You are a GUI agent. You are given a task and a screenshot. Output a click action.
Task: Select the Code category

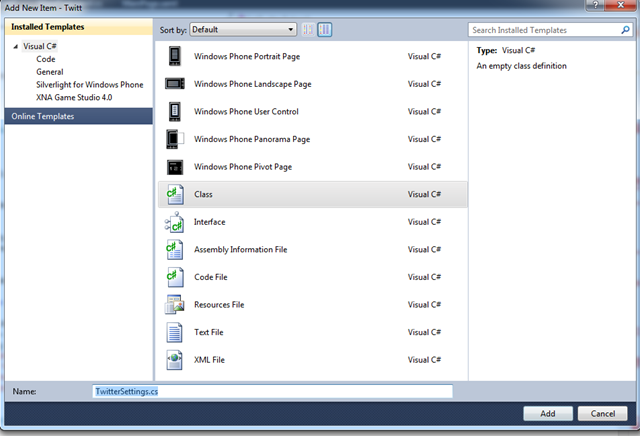[x=46, y=59]
